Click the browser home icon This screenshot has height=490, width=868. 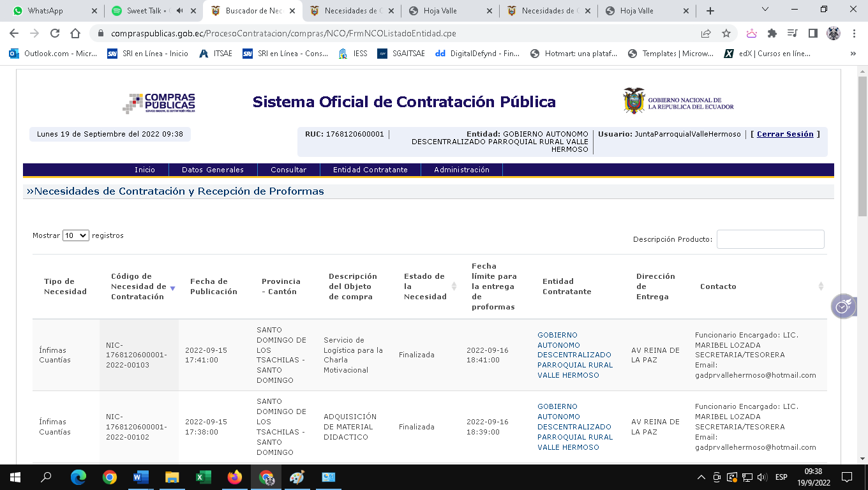tap(75, 34)
